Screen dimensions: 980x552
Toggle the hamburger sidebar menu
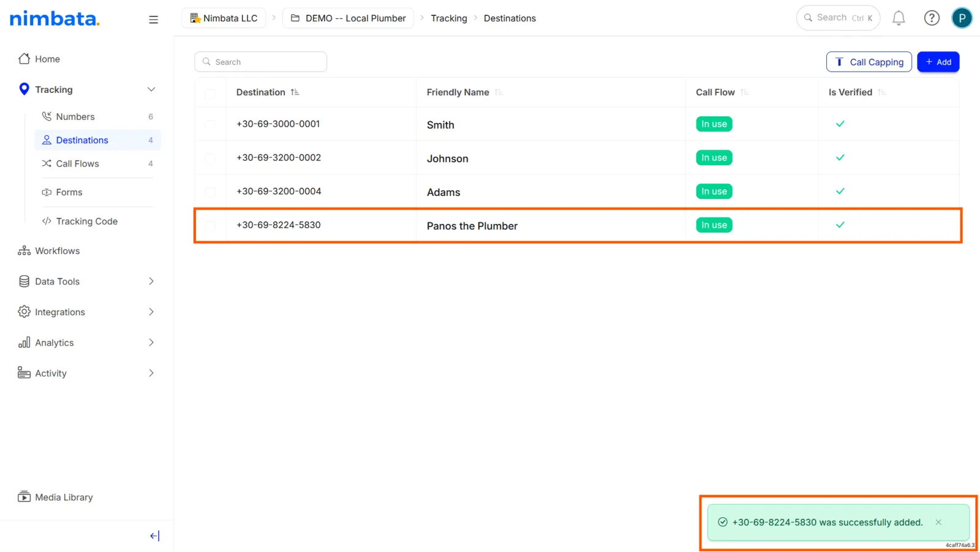pyautogui.click(x=153, y=20)
